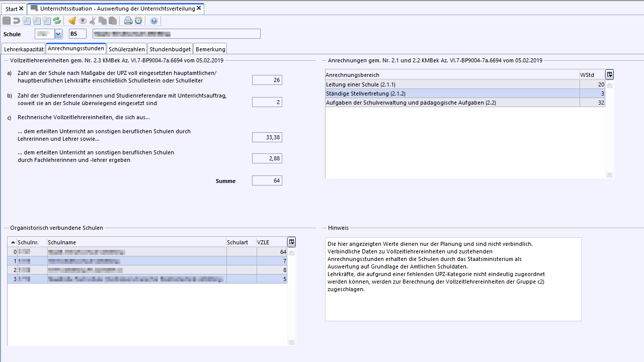Click the paste icon before printer

113,21
